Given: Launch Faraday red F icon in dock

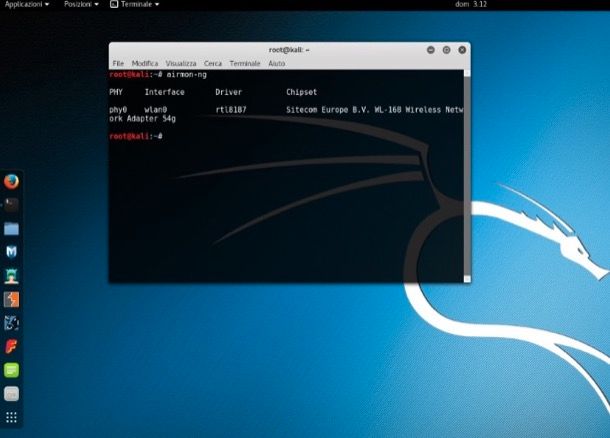Looking at the screenshot, I should point(11,347).
